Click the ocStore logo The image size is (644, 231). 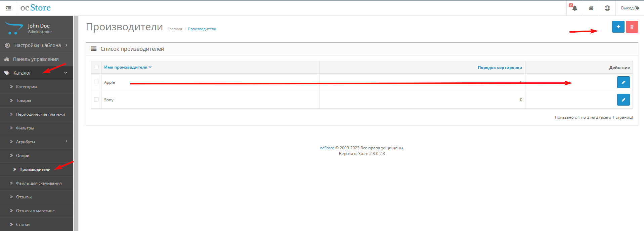(x=36, y=8)
